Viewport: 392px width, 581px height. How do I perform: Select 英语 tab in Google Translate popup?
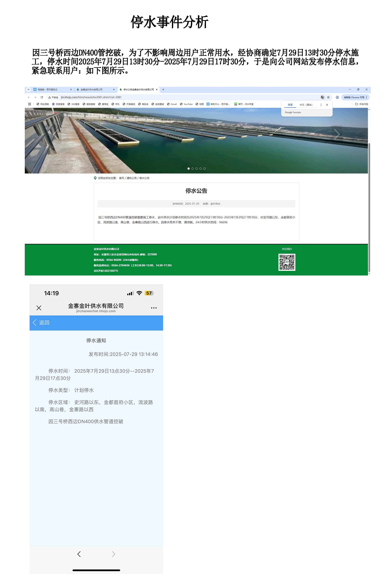tap(290, 105)
